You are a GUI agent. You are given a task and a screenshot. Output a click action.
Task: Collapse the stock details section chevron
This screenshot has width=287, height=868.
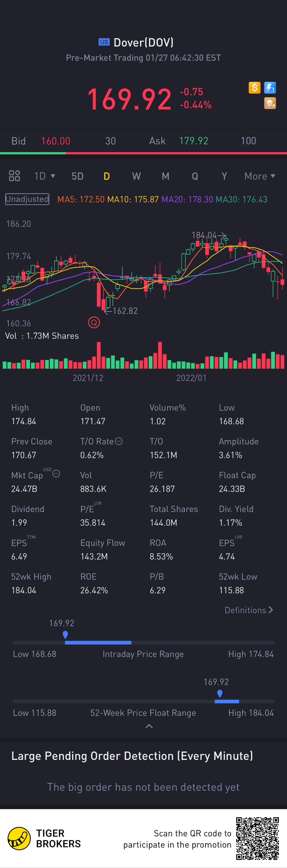click(x=149, y=726)
